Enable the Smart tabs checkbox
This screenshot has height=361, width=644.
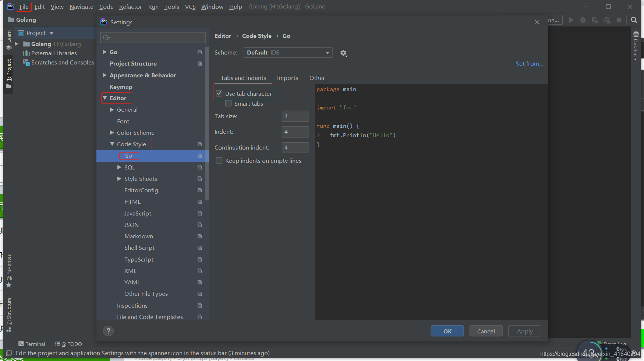coord(228,104)
